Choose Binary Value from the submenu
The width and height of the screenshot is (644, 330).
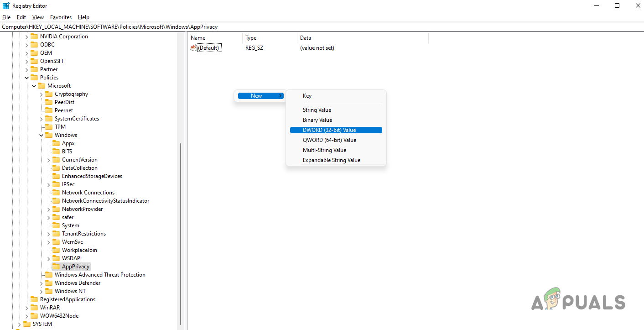[336, 120]
